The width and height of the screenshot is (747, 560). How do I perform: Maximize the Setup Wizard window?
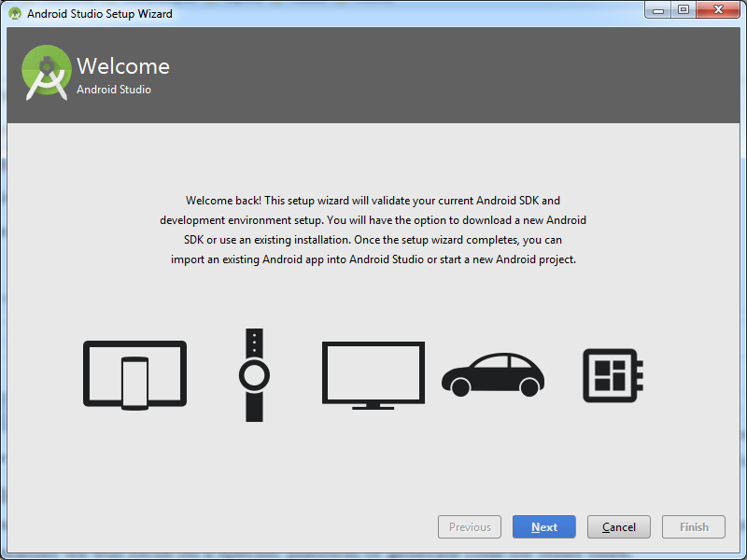point(684,10)
